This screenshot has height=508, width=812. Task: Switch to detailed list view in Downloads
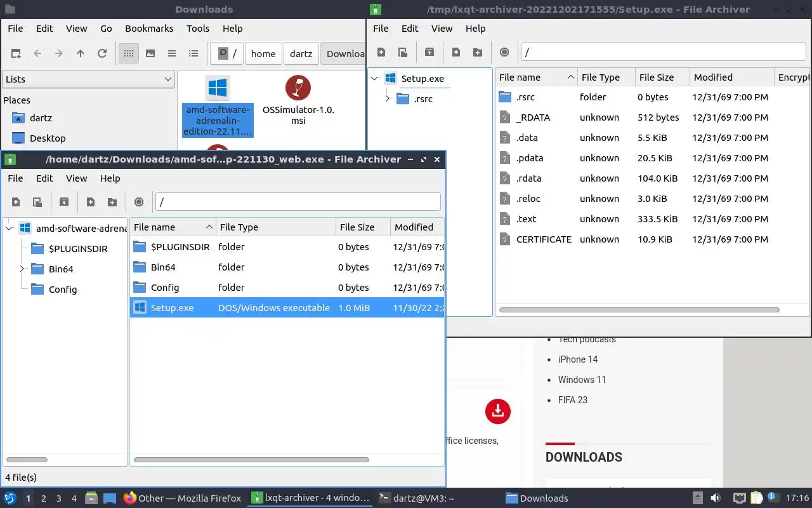[193, 53]
